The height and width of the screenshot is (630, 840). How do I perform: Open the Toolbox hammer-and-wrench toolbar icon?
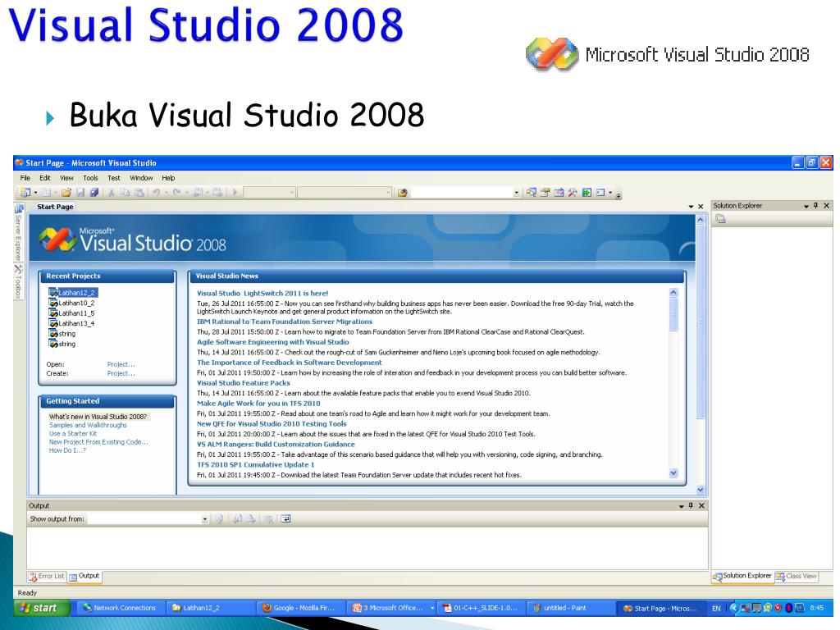(573, 192)
